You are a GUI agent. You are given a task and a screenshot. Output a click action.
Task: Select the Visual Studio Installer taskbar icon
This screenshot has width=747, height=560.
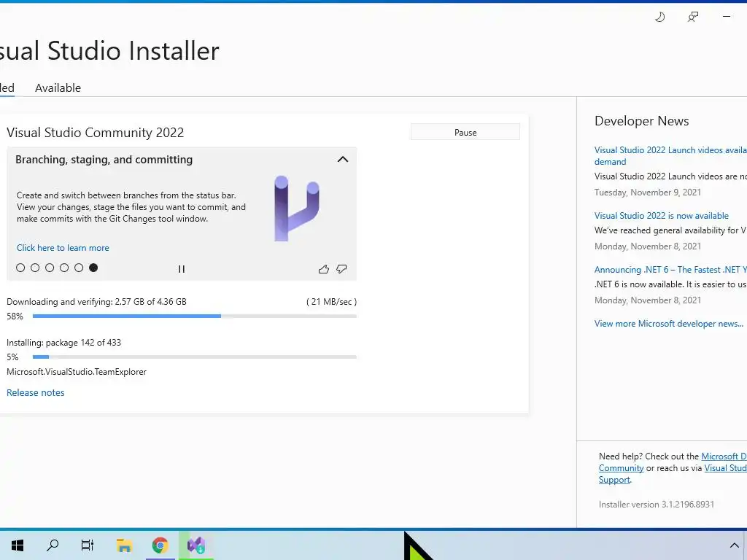pos(196,545)
